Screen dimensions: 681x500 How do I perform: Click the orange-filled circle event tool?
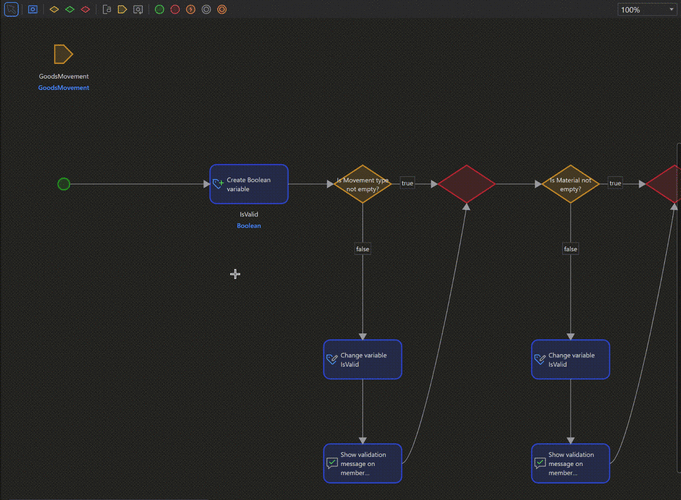click(190, 9)
